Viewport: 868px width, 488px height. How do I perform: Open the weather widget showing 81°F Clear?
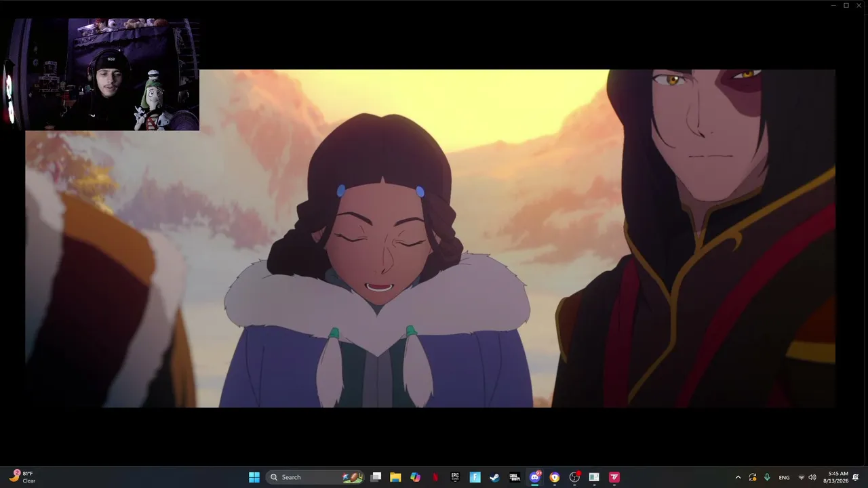point(22,477)
